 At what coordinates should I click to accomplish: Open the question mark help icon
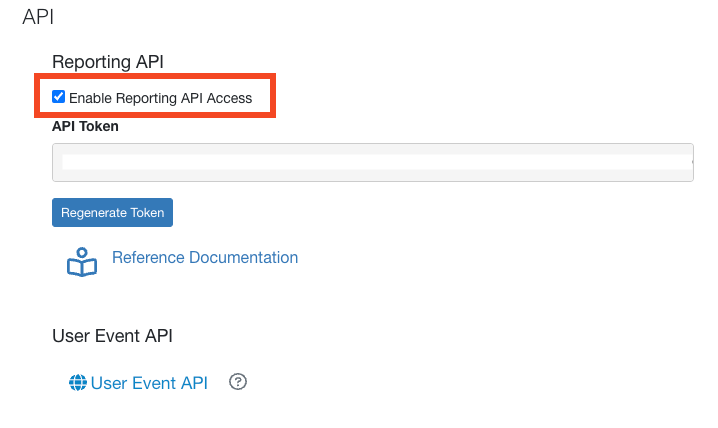238,382
